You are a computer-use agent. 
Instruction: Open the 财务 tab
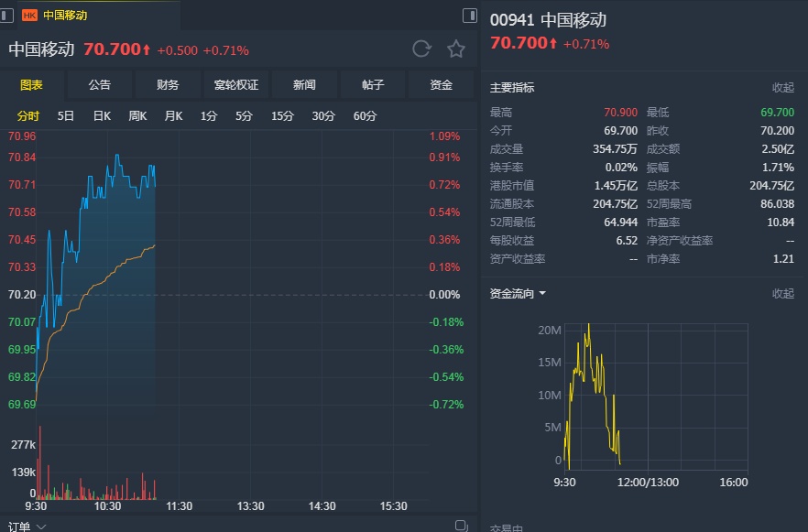pos(168,85)
